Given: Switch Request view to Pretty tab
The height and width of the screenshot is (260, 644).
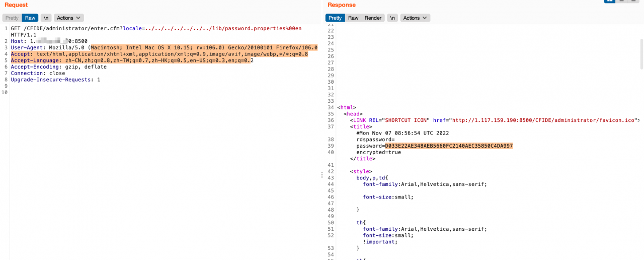Looking at the screenshot, I should click(12, 18).
